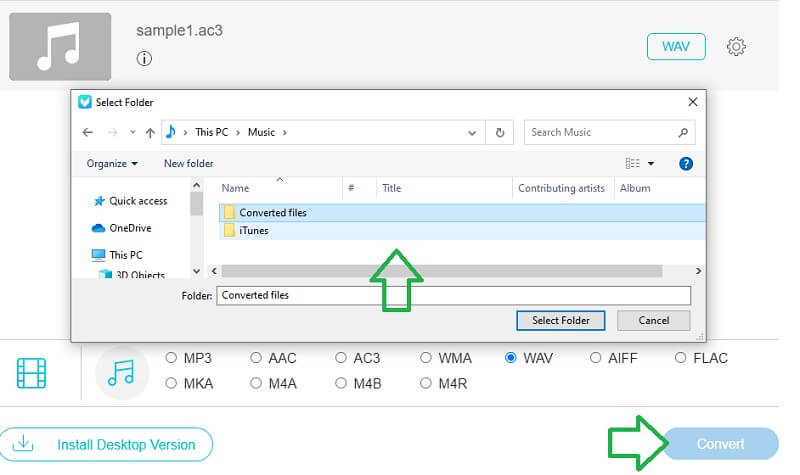800x475 pixels.
Task: Click the help question mark icon
Action: (x=686, y=163)
